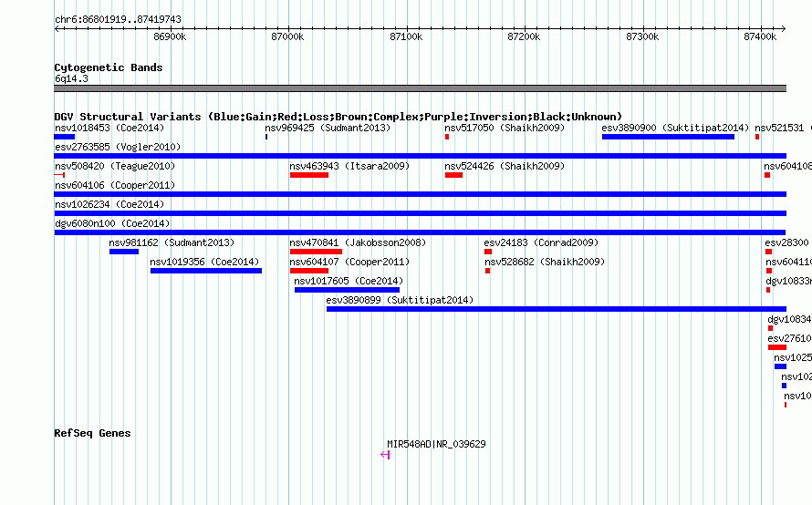Click the 87200k ruler tick label
Image resolution: width=812 pixels, height=505 pixels.
[524, 36]
